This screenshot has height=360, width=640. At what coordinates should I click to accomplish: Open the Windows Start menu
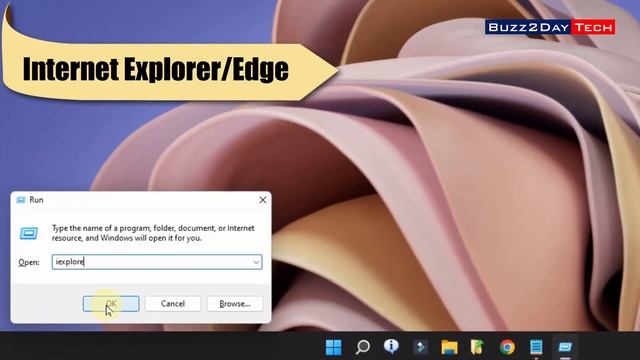coord(333,347)
